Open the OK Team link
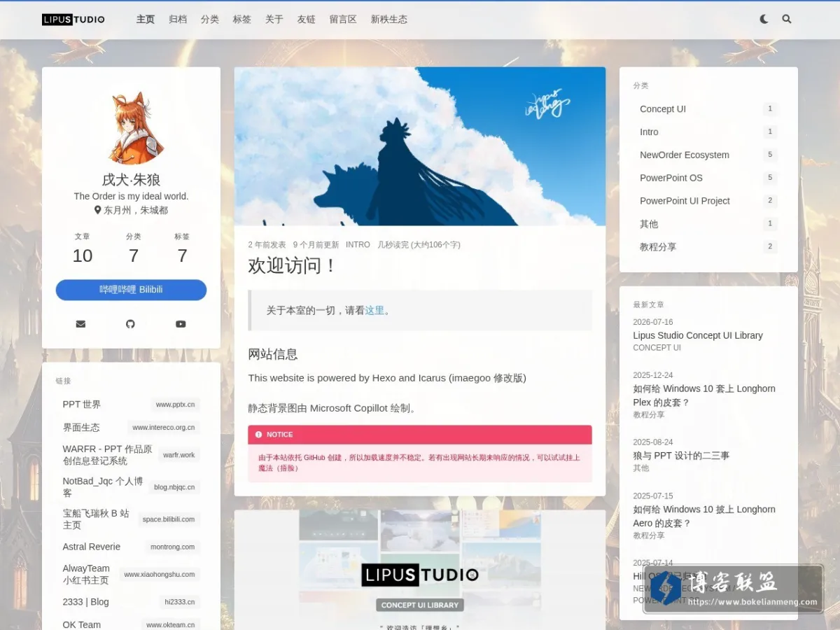Image resolution: width=840 pixels, height=630 pixels. pos(131,624)
